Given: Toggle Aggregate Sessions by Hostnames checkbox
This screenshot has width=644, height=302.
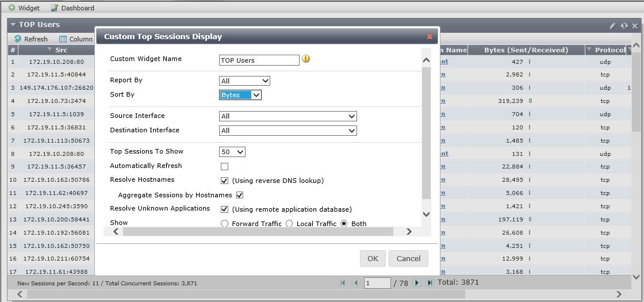Looking at the screenshot, I should pyautogui.click(x=239, y=195).
